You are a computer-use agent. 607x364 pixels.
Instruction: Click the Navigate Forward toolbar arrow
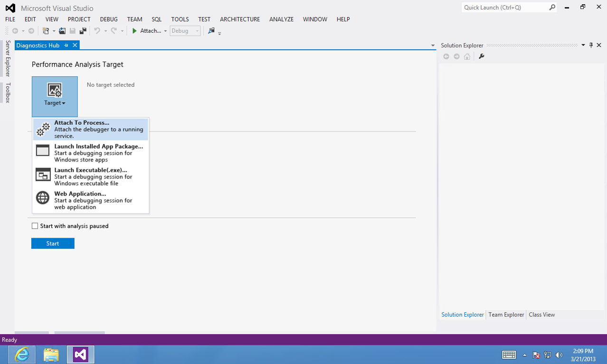point(31,31)
